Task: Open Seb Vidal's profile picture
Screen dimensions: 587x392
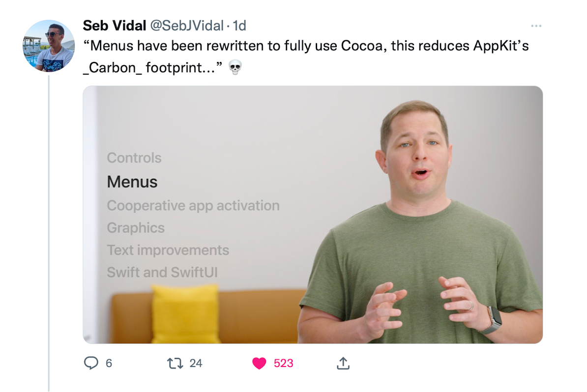Action: [x=49, y=46]
